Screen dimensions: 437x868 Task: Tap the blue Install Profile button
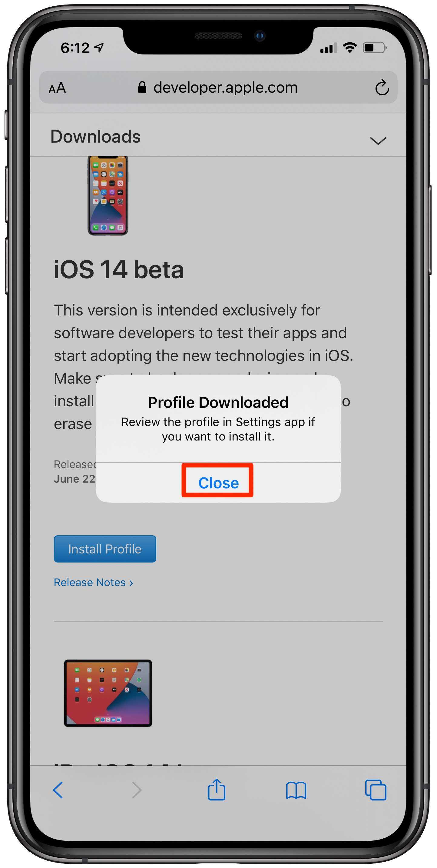[x=105, y=549]
